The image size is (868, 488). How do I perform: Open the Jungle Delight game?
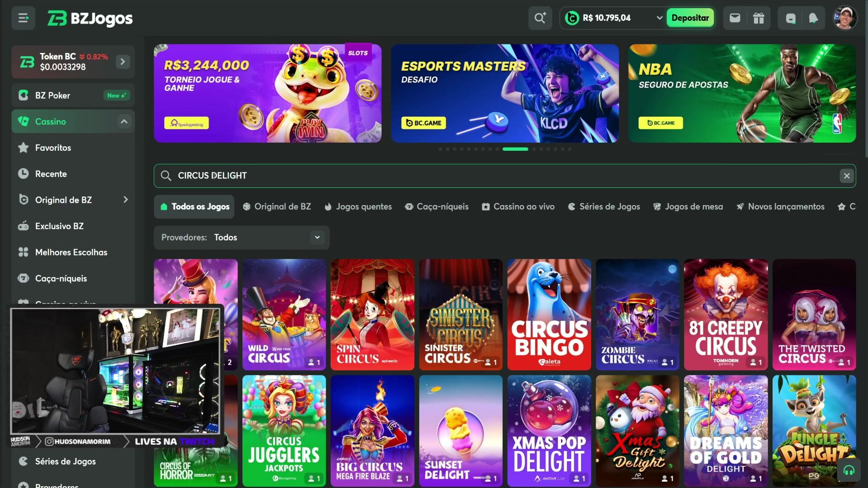(814, 431)
